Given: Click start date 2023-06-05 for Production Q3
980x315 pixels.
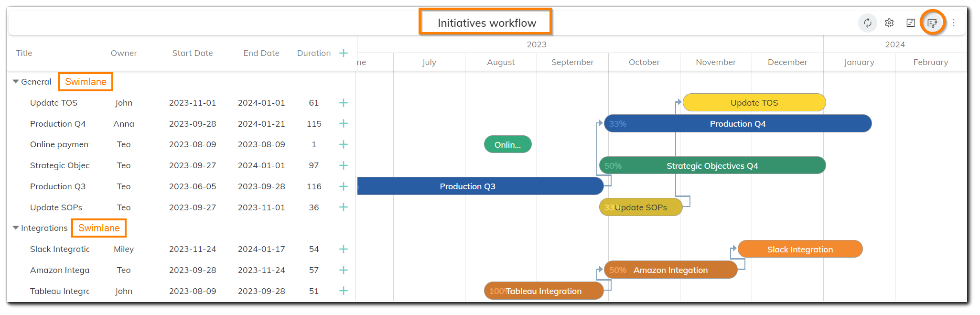Looking at the screenshot, I should click(x=193, y=186).
